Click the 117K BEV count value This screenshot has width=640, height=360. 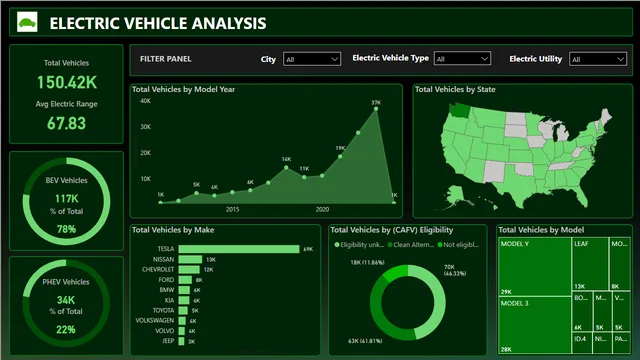67,199
